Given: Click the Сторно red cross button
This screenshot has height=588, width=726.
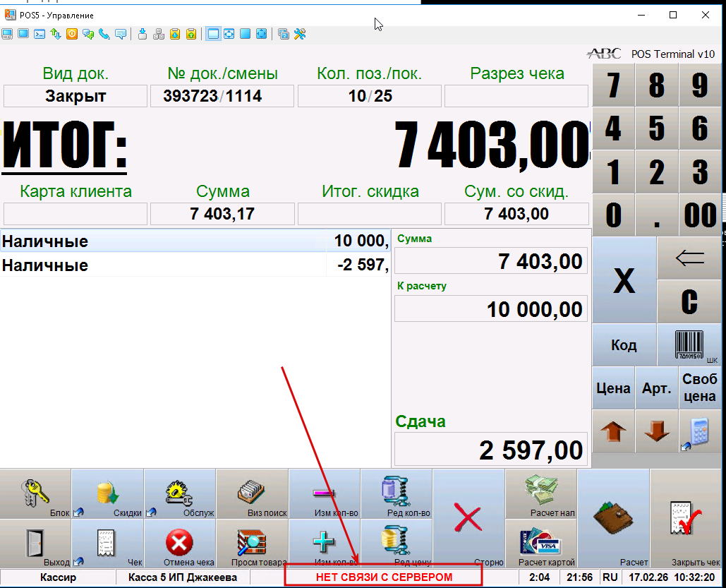Looking at the screenshot, I should click(x=468, y=519).
